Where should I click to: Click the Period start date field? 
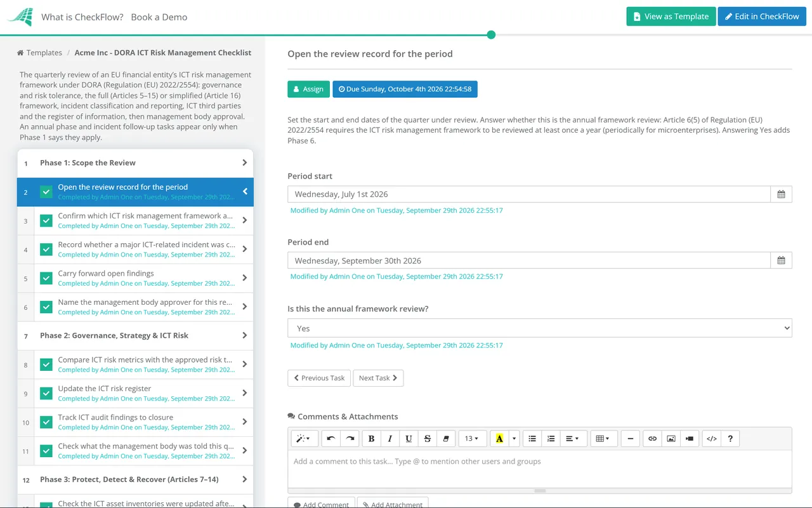[529, 194]
